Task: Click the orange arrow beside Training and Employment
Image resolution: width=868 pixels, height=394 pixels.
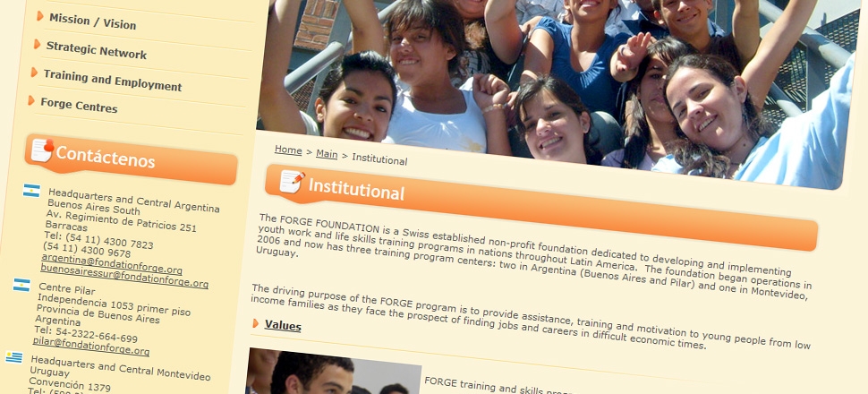Action: click(x=34, y=72)
